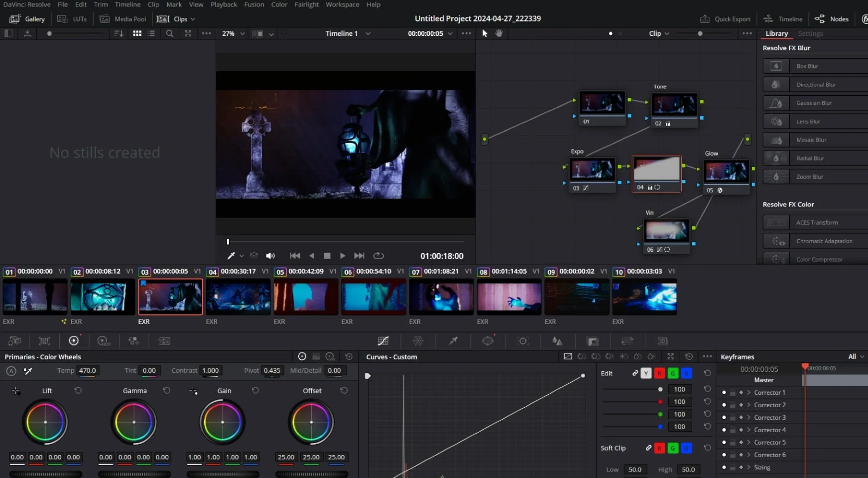Reset the Gamma color wheel
Image resolution: width=868 pixels, height=478 pixels.
coord(167,390)
